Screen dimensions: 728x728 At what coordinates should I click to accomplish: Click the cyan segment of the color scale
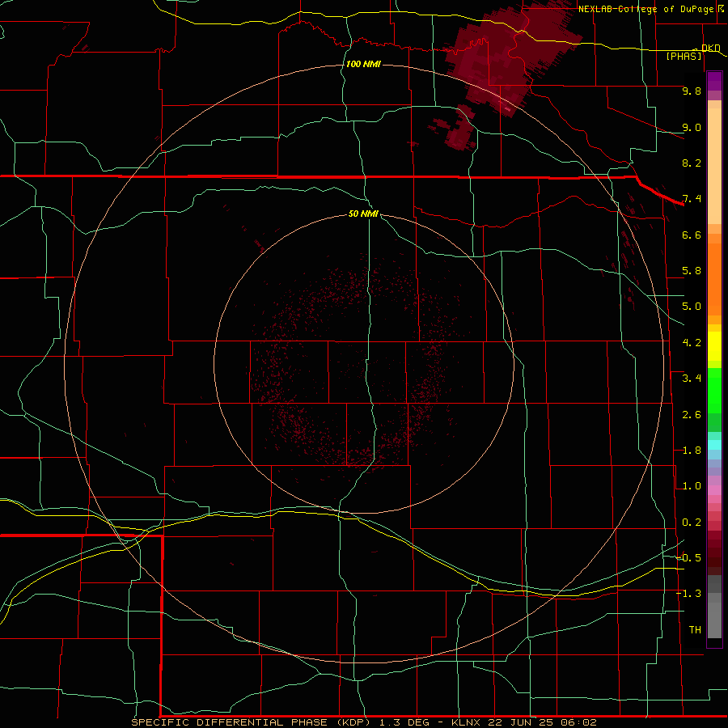tap(714, 445)
